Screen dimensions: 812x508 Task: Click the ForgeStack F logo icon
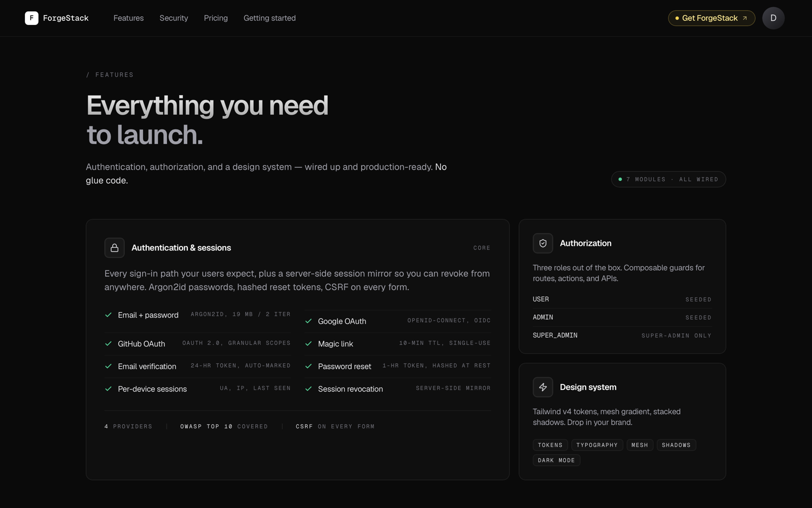pos(31,18)
